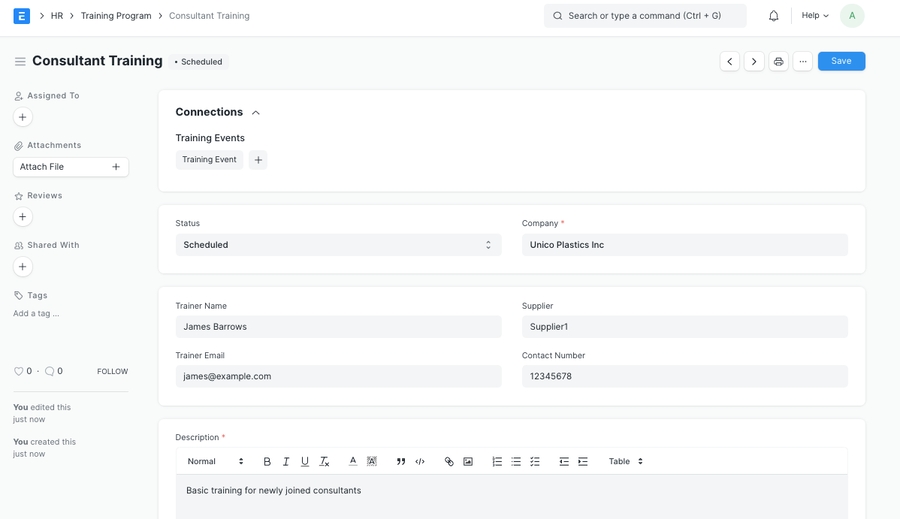The width and height of the screenshot is (900, 519).
Task: Print the document using printer icon
Action: 778,62
